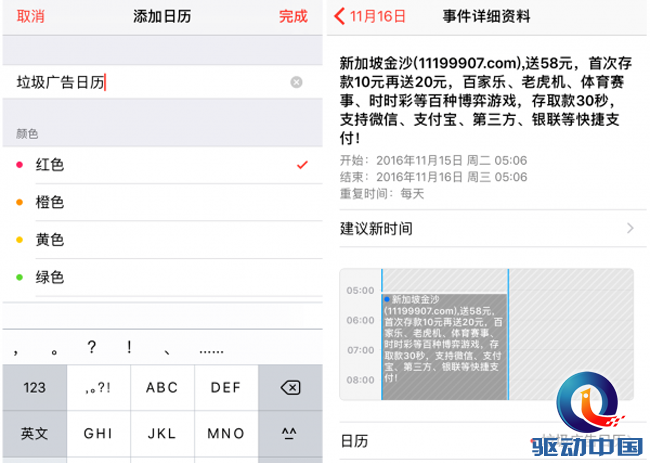650x463 pixels.
Task: Tap the 123 number keyboard key
Action: (x=34, y=388)
